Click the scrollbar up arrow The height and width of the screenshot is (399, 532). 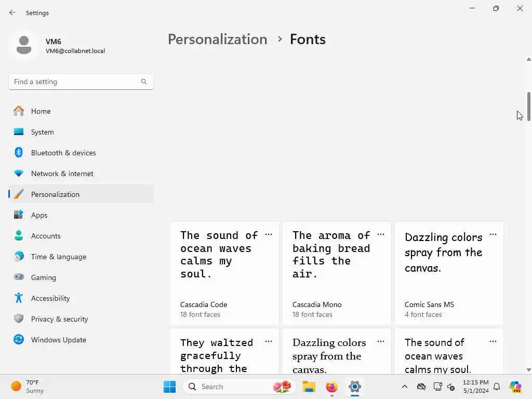[x=528, y=59]
